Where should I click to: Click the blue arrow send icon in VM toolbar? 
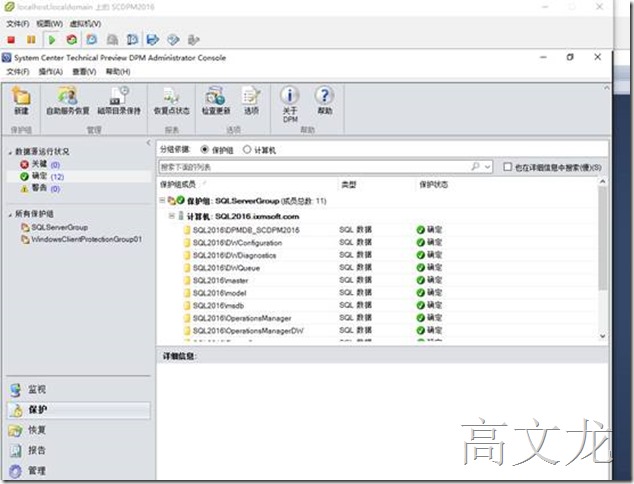click(153, 40)
